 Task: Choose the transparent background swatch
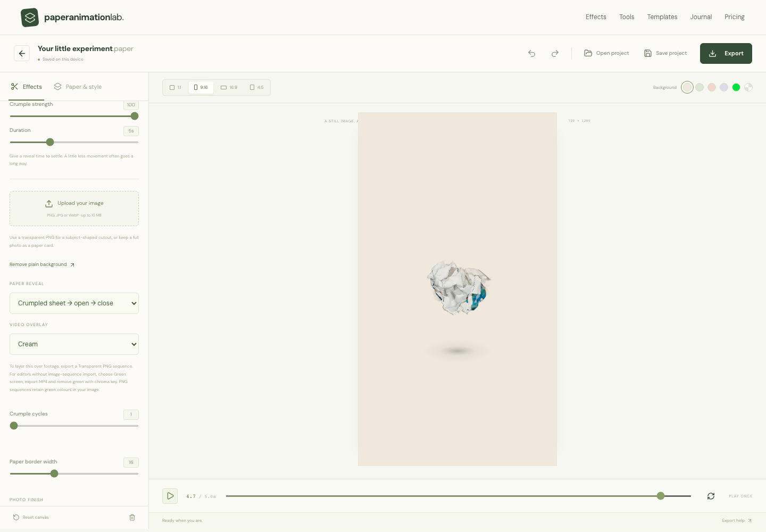pos(748,87)
